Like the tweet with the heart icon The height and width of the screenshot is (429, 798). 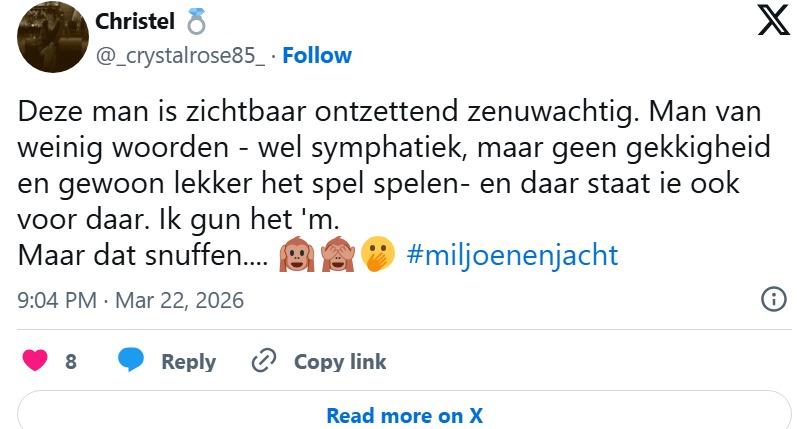point(35,361)
